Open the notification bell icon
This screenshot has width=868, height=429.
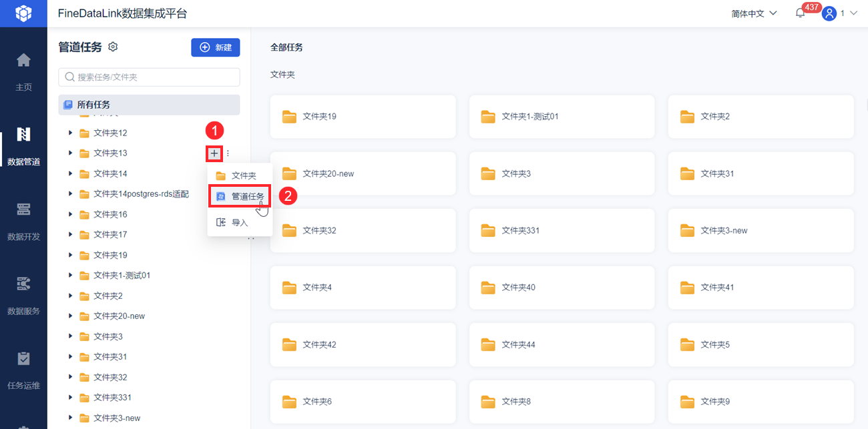pos(800,13)
